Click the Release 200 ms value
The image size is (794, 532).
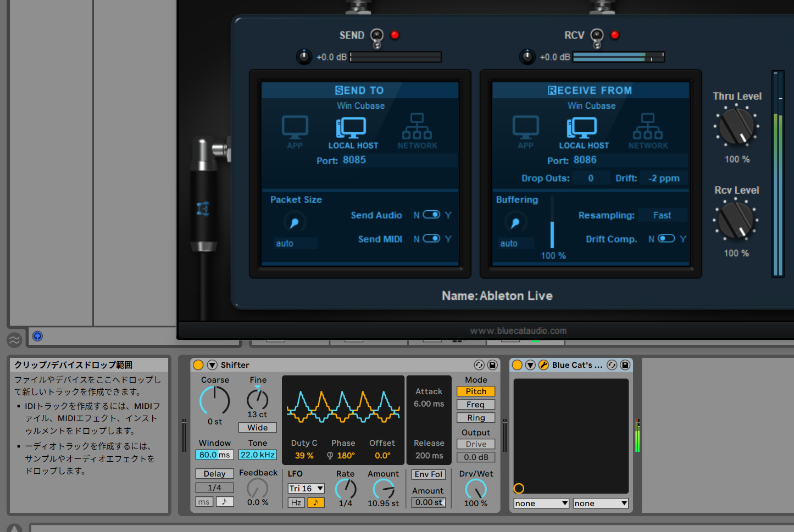(429, 456)
